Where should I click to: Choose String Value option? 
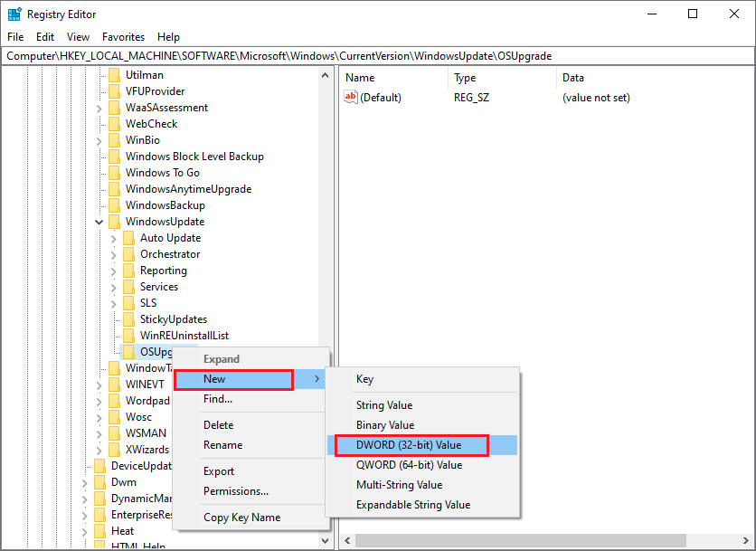coord(422,405)
